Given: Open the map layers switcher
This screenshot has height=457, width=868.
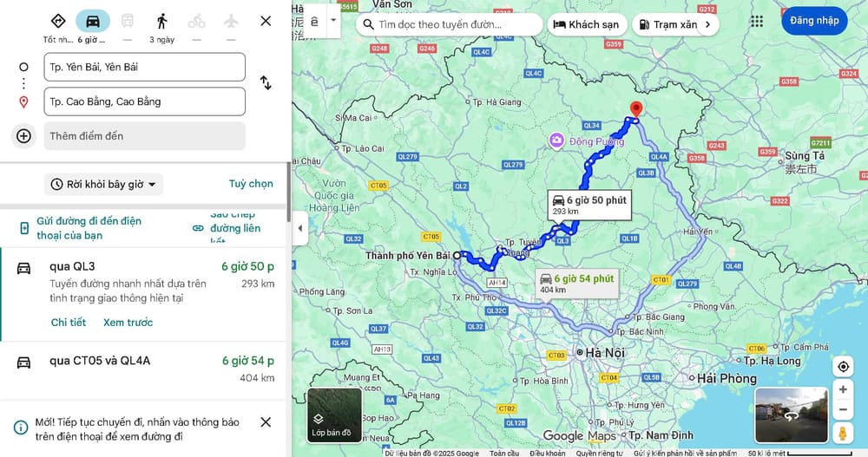Looking at the screenshot, I should (x=334, y=415).
